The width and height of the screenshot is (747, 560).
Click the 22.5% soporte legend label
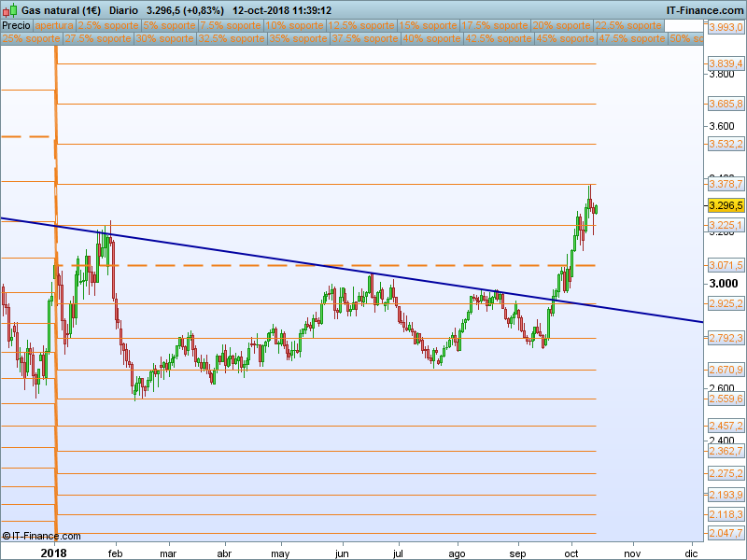click(x=628, y=26)
